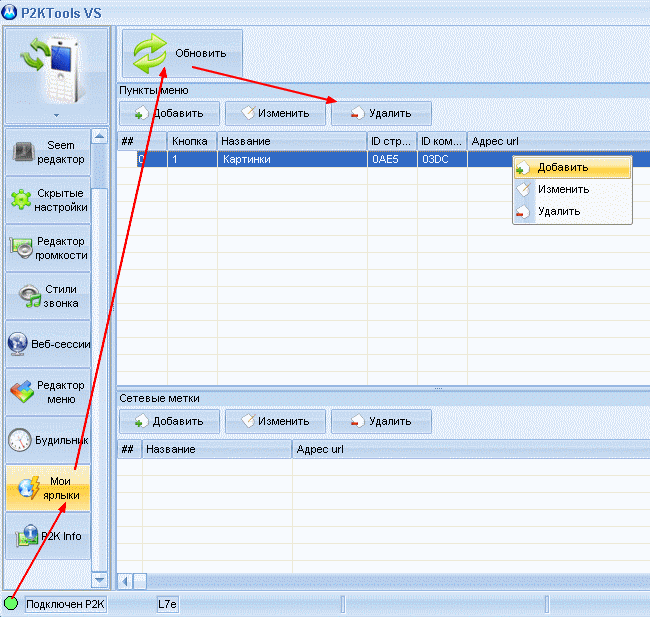Click the green connection status indicator
This screenshot has height=617, width=650.
(x=11, y=603)
